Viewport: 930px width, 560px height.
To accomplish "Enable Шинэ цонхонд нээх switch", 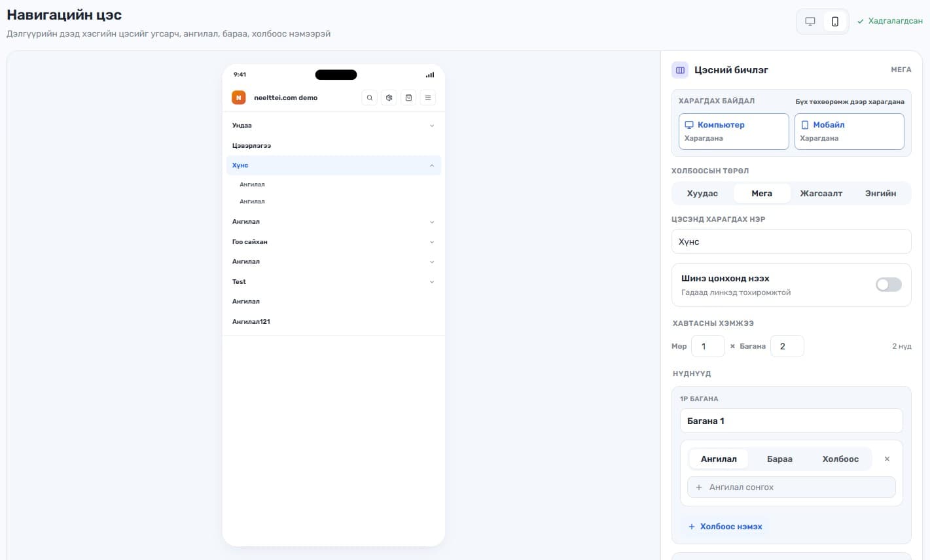I will tap(889, 285).
